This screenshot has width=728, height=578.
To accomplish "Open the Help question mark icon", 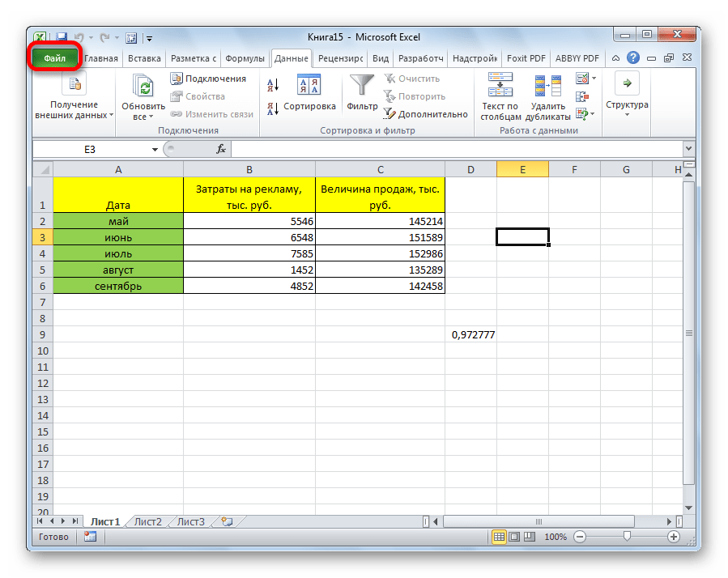I will (632, 57).
